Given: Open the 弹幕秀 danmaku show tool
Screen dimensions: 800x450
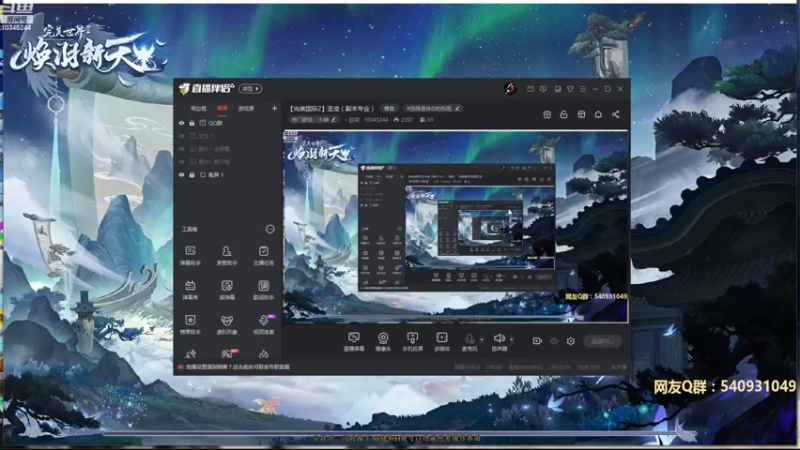Looking at the screenshot, I should coord(190,290).
